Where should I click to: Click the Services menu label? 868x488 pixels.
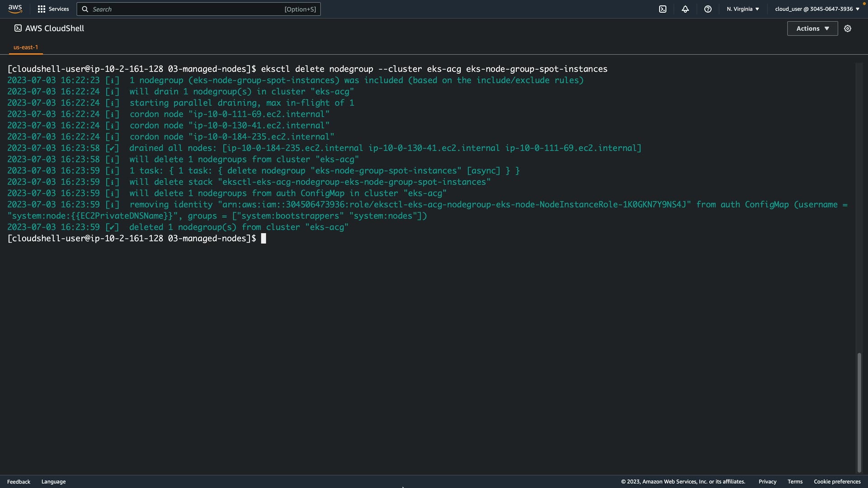pos(59,9)
